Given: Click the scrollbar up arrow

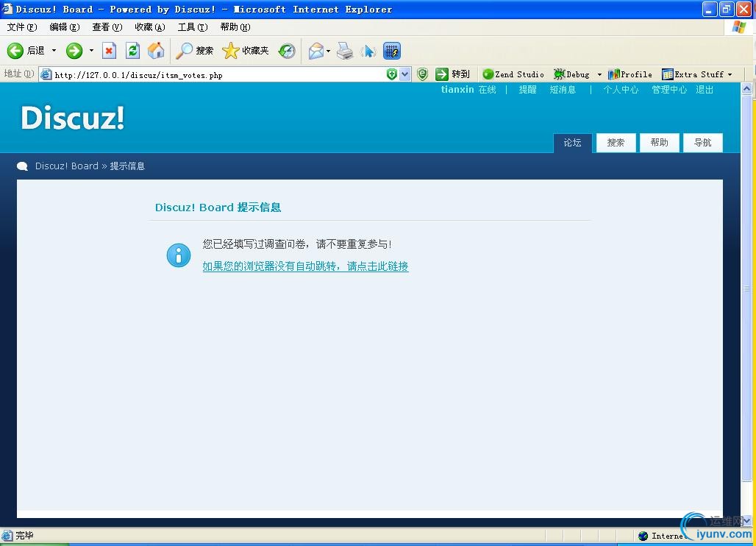Looking at the screenshot, I should [x=747, y=88].
